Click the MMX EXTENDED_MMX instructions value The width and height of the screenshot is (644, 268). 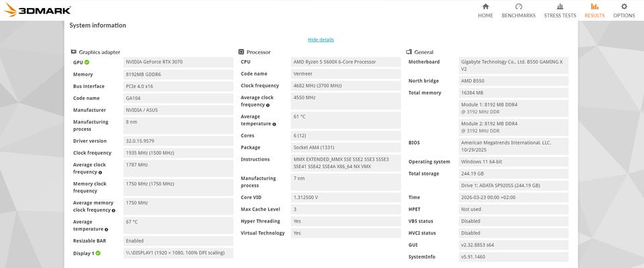[346, 163]
